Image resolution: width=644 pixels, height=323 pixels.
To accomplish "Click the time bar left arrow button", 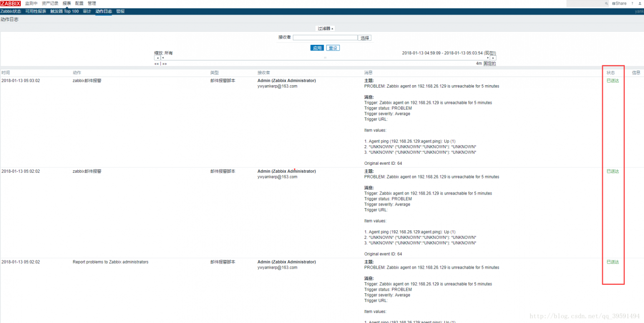I will 157,58.
